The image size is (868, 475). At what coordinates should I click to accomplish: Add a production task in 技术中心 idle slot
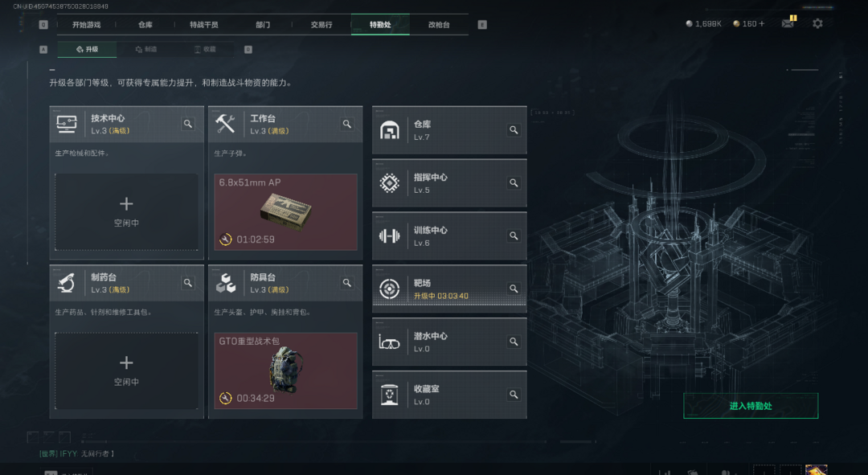click(126, 212)
